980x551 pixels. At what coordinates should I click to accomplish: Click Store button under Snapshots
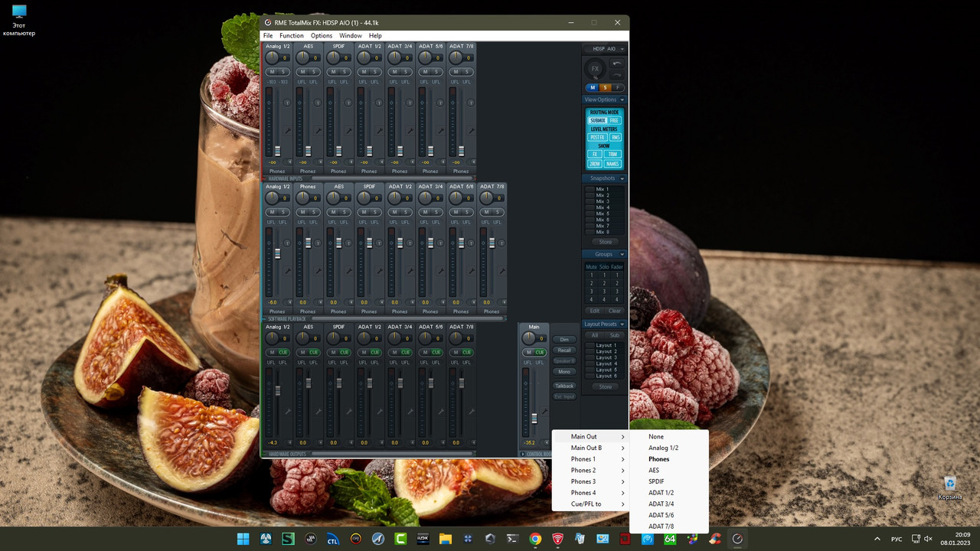coord(605,242)
